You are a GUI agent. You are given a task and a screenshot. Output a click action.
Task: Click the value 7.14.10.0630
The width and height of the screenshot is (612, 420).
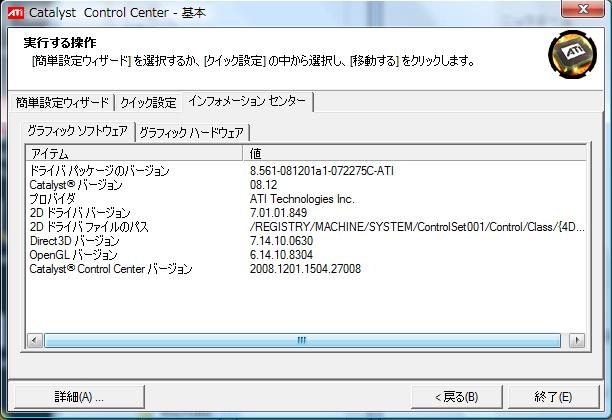coord(281,241)
